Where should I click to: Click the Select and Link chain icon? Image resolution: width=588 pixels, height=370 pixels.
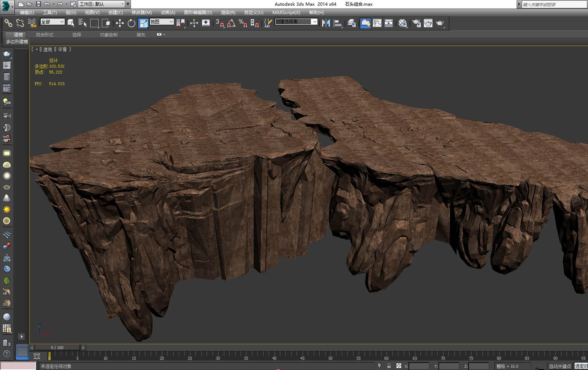pyautogui.click(x=8, y=23)
